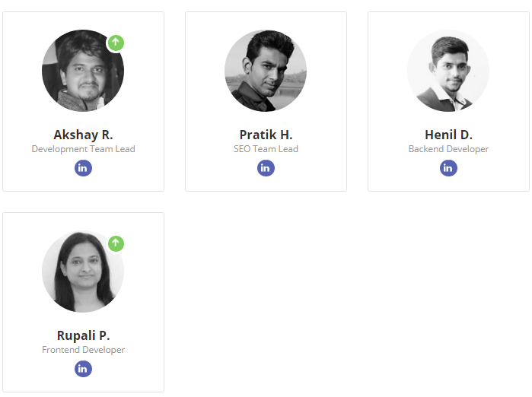Viewport: 532px width, 397px height.
Task: Click Henil D.'s profile picture
Action: click(448, 71)
